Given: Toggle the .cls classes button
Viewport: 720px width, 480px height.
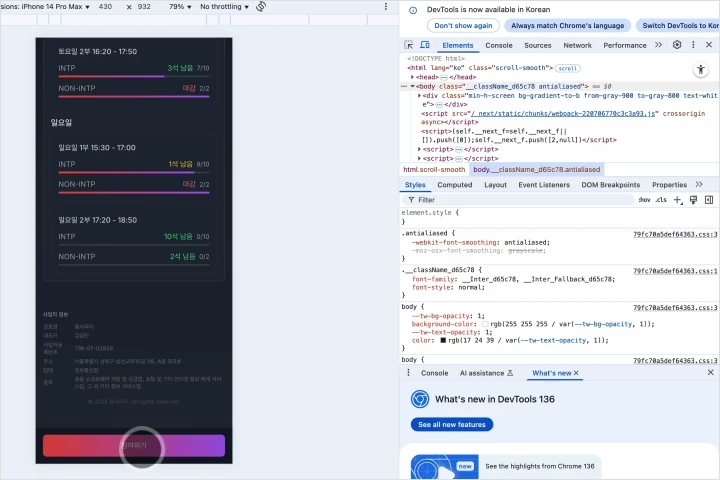Looking at the screenshot, I should [x=661, y=200].
